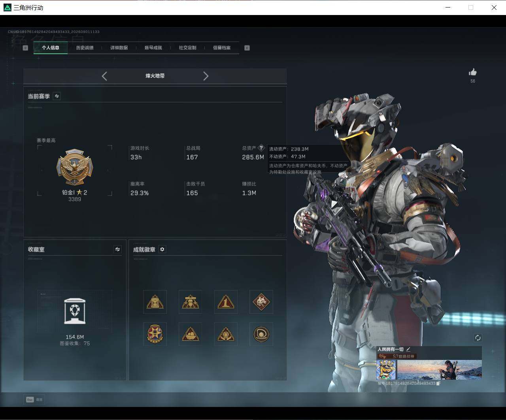Viewport: 506px width, 420px height.
Task: Click the rank score 3389
Action: coord(75,199)
